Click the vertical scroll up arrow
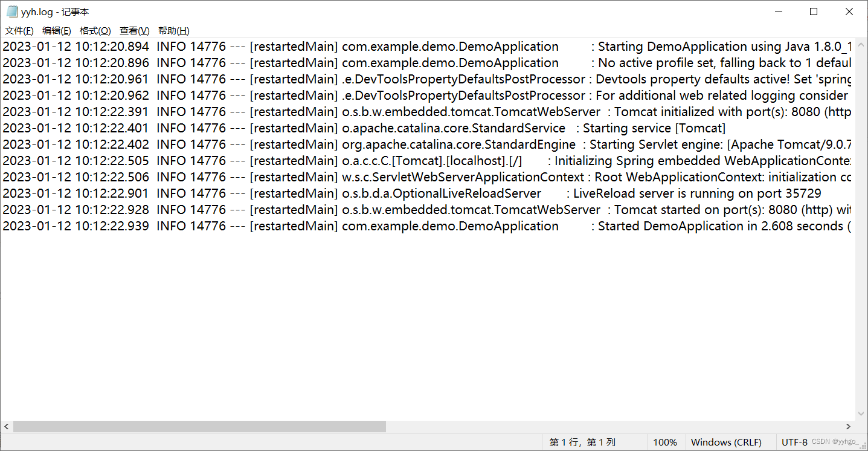Image resolution: width=868 pixels, height=451 pixels. 861,44
